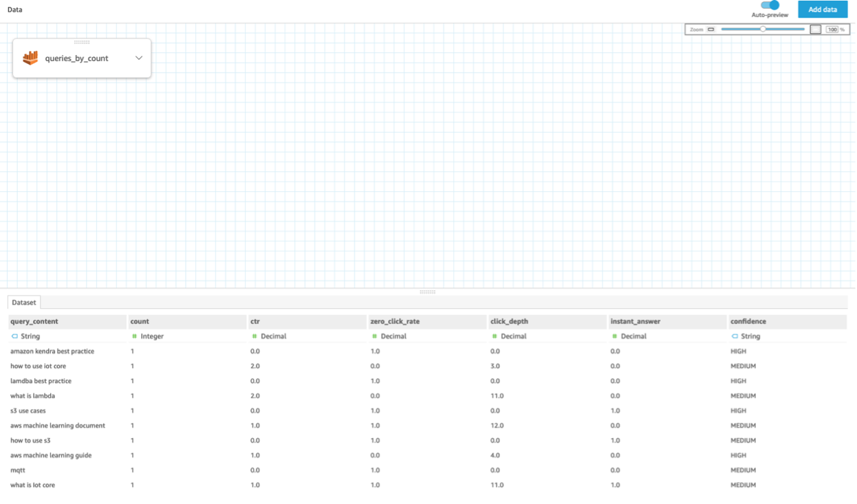The width and height of the screenshot is (857, 504).
Task: Click the small zoom-out icon
Action: (711, 30)
